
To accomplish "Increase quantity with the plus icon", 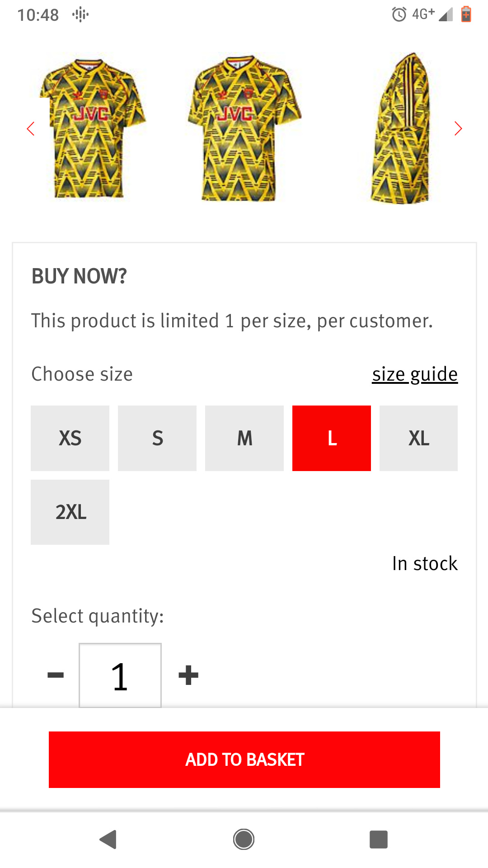I will coord(188,675).
